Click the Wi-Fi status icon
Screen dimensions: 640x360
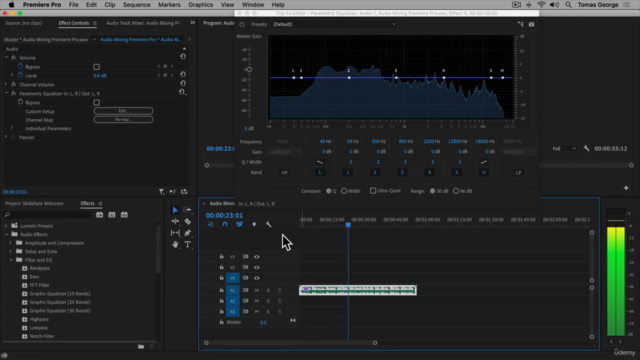[541, 5]
